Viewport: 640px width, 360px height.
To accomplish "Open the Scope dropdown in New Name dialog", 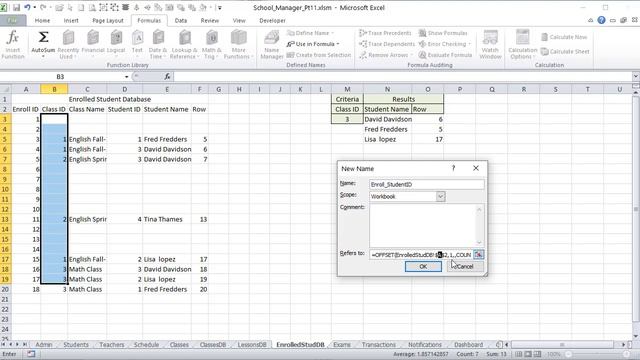I will [440, 197].
